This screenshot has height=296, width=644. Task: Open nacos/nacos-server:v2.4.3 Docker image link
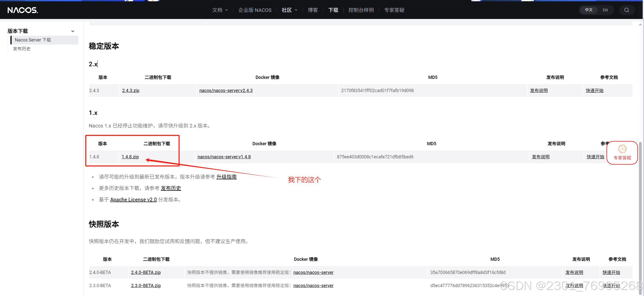pyautogui.click(x=226, y=91)
